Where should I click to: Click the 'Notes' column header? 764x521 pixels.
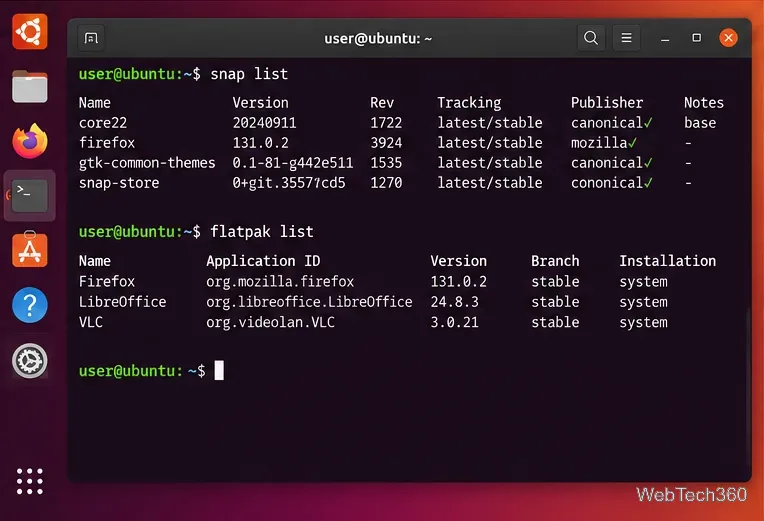(704, 103)
